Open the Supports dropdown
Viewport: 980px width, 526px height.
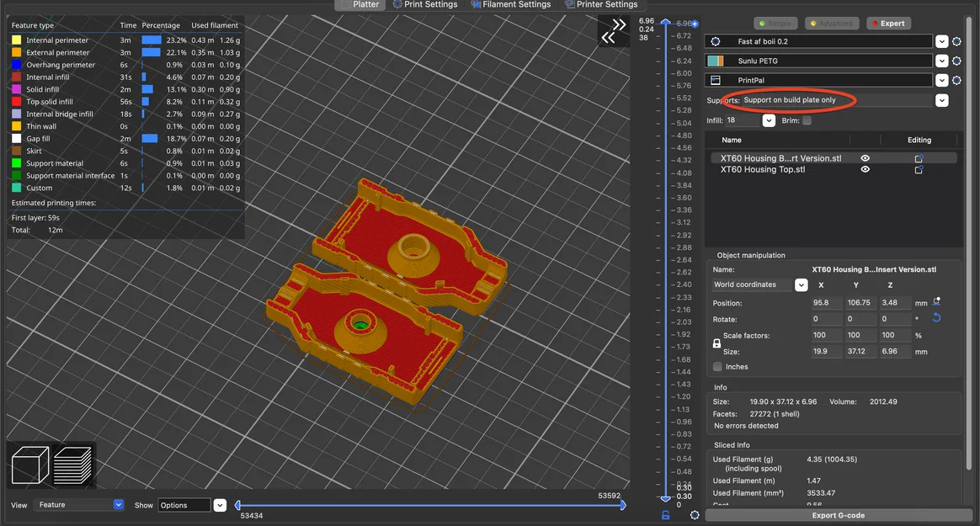coord(941,100)
